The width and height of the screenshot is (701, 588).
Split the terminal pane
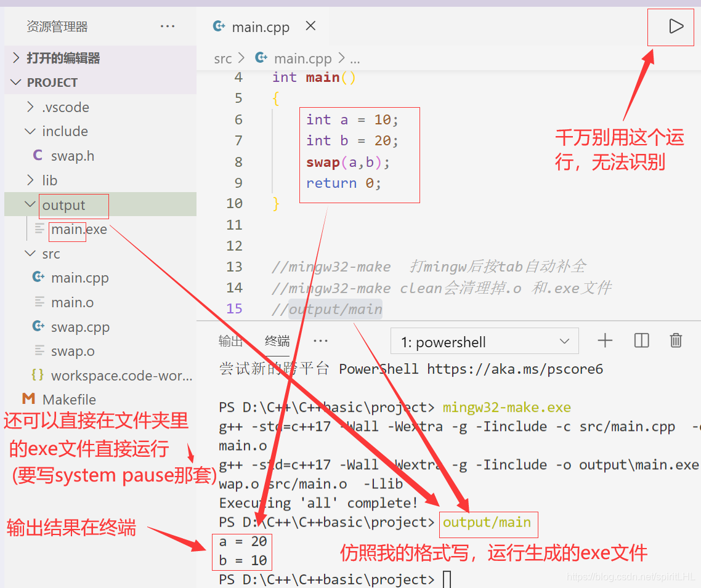[641, 340]
